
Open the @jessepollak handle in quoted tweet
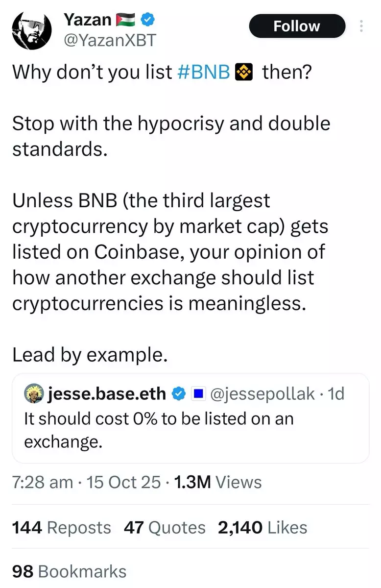click(x=262, y=393)
